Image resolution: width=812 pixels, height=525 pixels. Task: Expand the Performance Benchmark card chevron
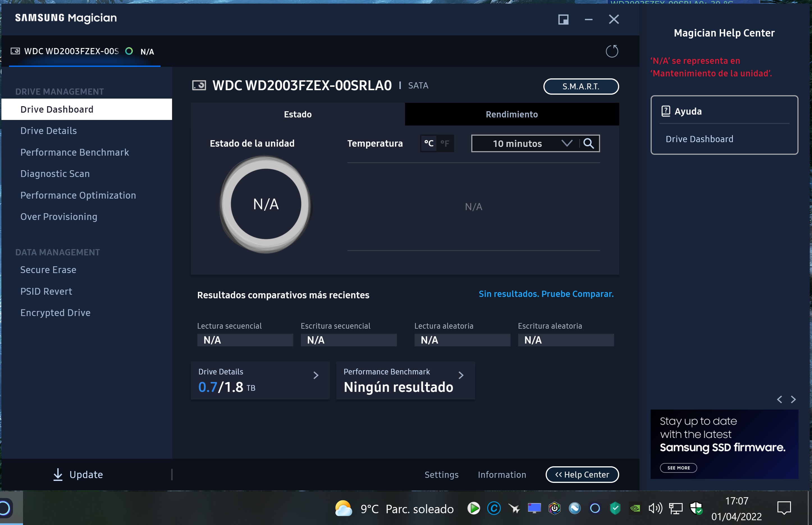(x=461, y=375)
